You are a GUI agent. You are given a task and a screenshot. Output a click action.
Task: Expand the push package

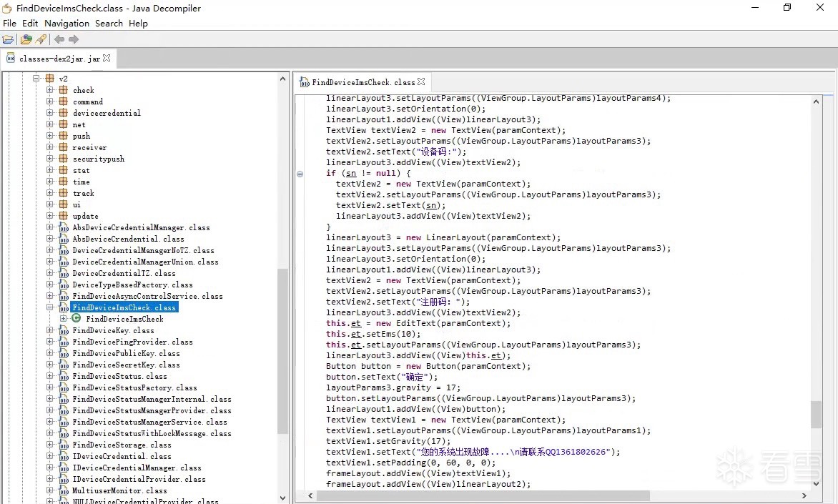pyautogui.click(x=50, y=136)
